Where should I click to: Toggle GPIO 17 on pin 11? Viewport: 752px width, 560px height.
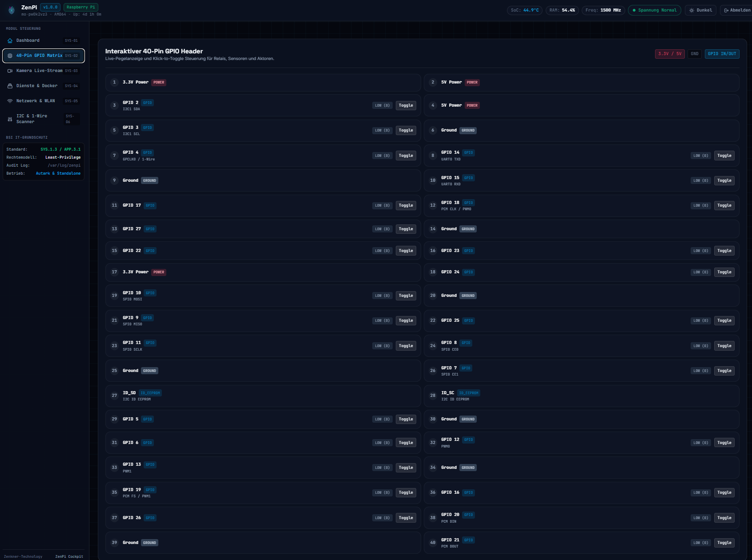click(x=406, y=205)
